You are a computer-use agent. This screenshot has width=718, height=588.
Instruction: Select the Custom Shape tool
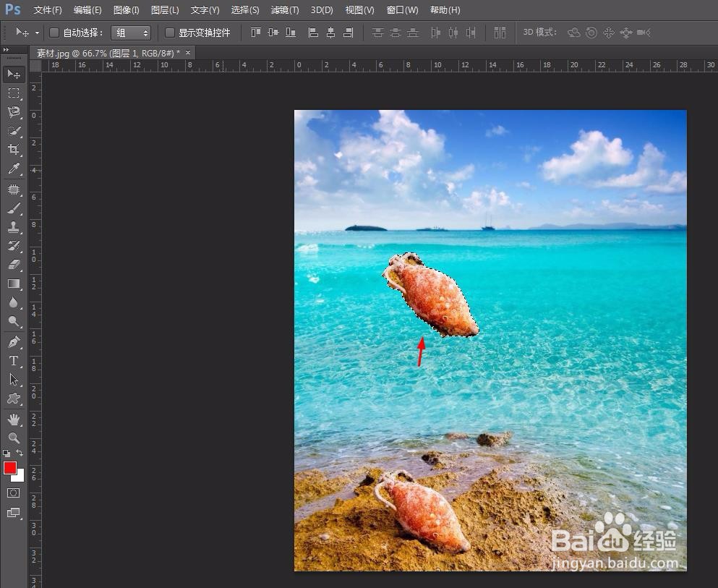point(14,399)
